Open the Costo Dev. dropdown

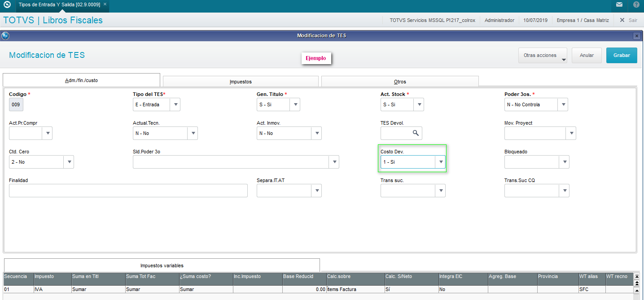pyautogui.click(x=440, y=162)
